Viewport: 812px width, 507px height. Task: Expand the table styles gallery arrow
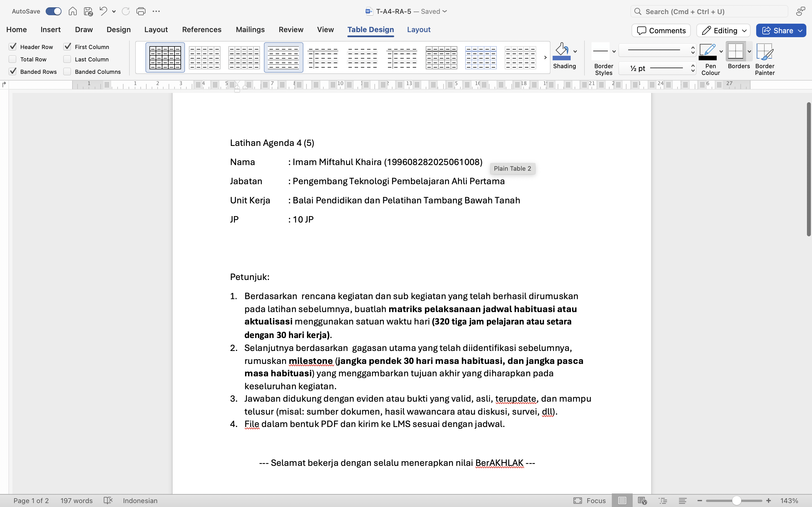pyautogui.click(x=545, y=57)
